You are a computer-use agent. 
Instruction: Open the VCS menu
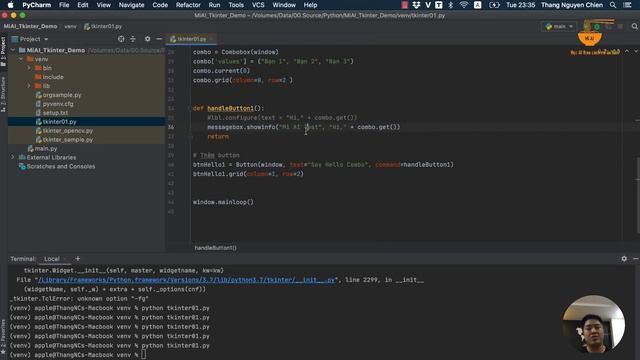[x=258, y=5]
